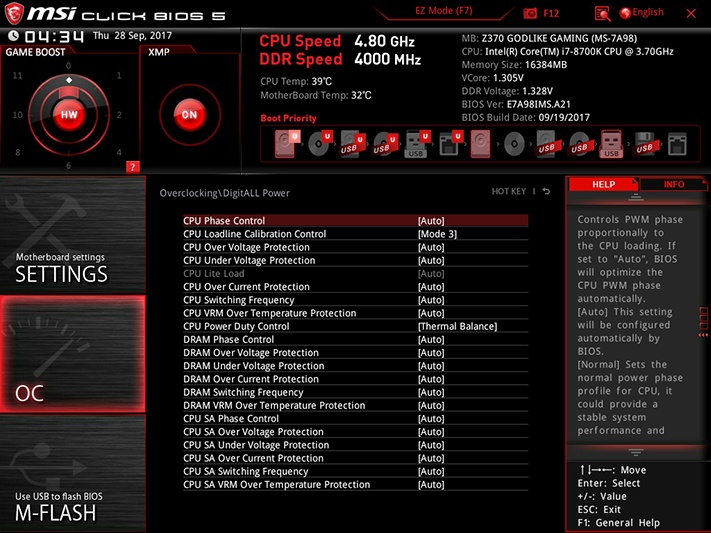Select CPU SA VRM Over Temperature Protection row
This screenshot has width=711, height=533.
[356, 484]
